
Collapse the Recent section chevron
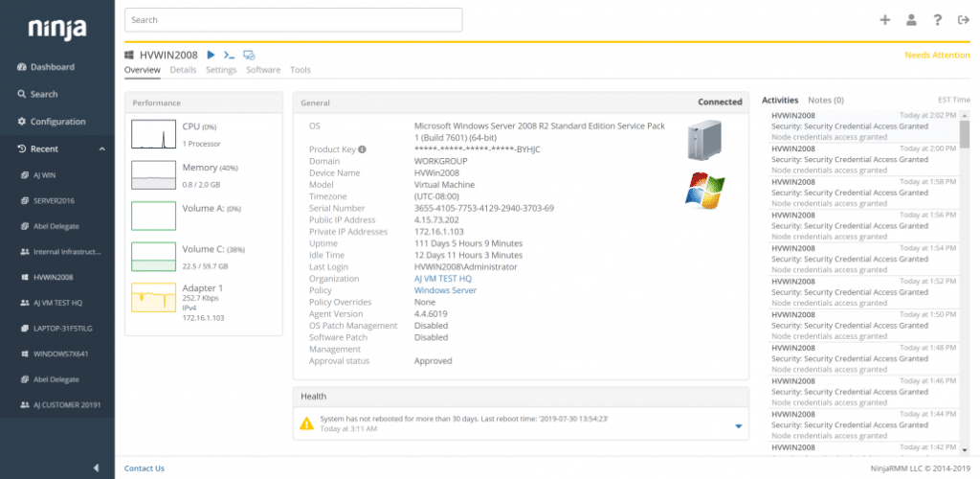[x=101, y=148]
